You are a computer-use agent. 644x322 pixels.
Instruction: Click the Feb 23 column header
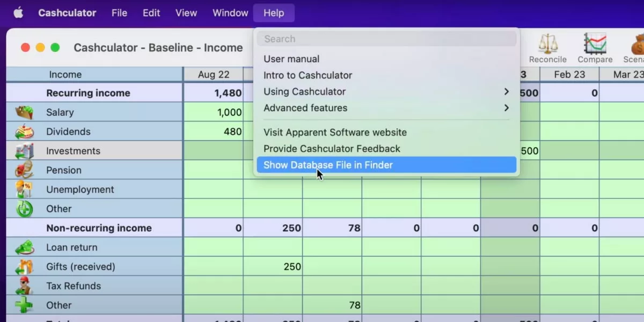point(569,75)
